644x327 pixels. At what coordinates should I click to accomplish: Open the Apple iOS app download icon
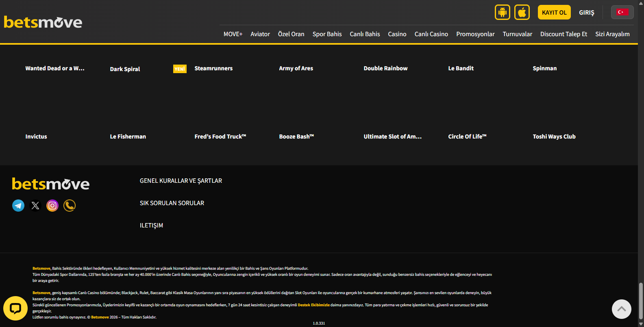pos(522,12)
